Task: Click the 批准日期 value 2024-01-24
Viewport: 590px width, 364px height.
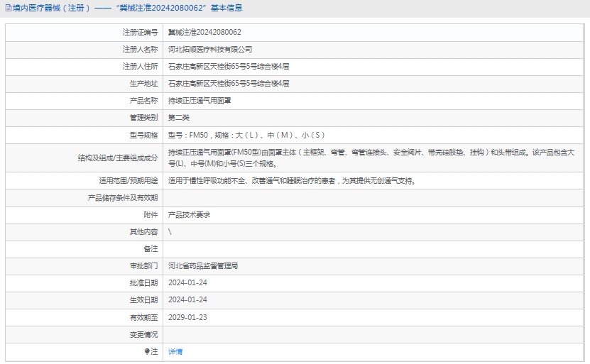Action: tap(187, 283)
